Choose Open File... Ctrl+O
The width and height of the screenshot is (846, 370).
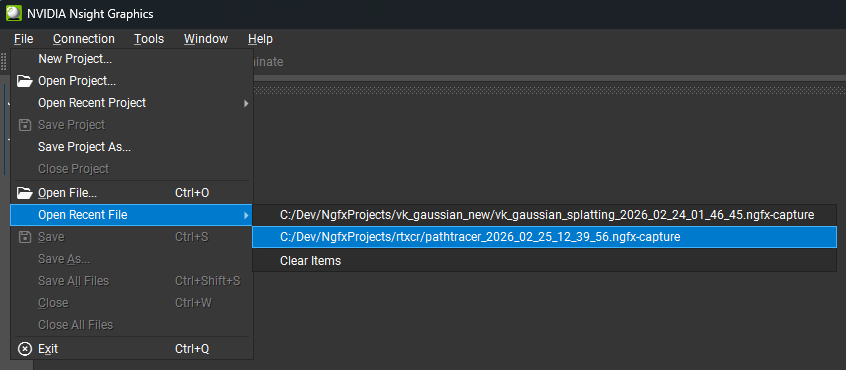coord(131,193)
